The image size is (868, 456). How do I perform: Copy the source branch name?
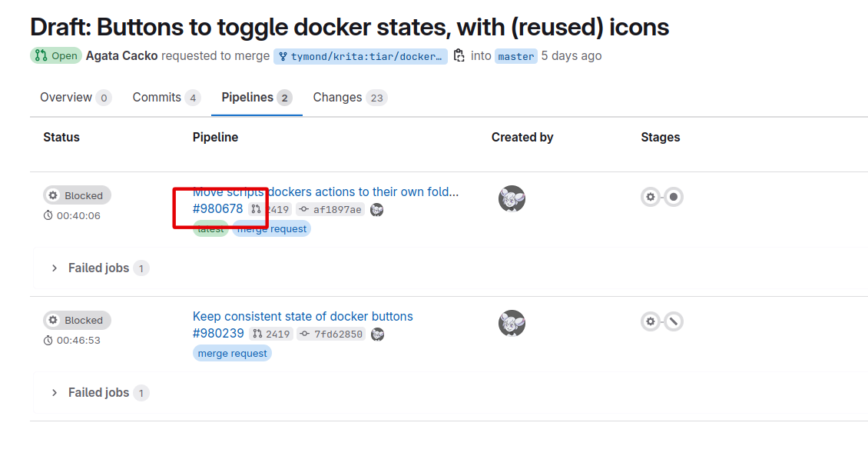[x=459, y=55]
